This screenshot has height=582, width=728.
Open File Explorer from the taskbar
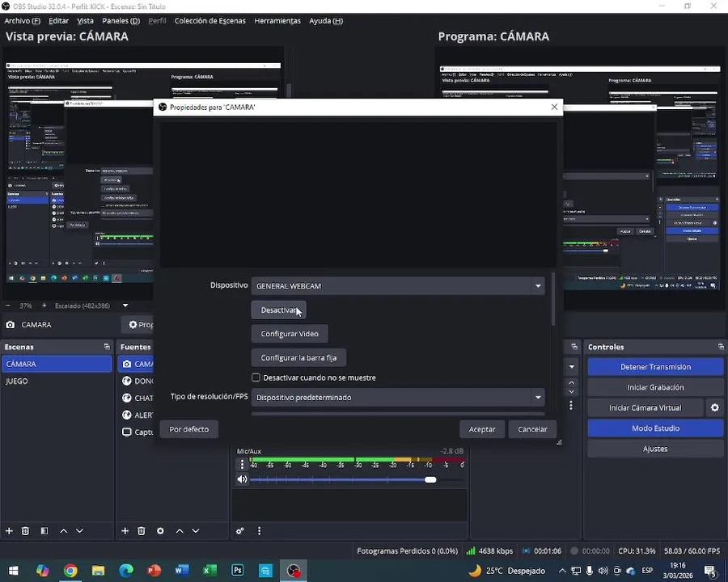click(x=98, y=571)
